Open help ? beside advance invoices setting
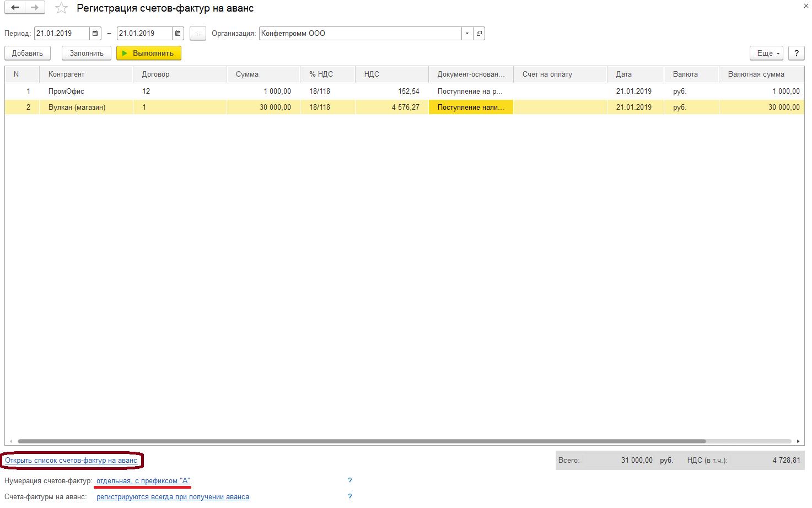This screenshot has width=812, height=508. point(349,496)
